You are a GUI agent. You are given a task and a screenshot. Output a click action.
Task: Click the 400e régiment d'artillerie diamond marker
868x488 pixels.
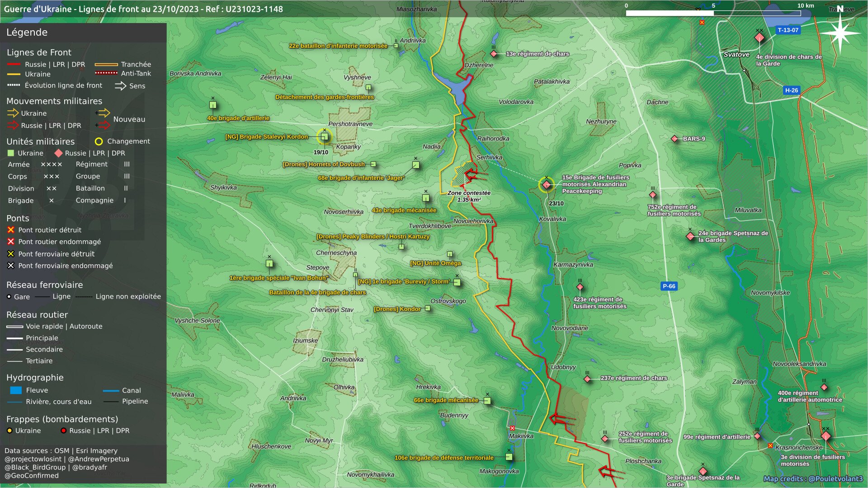824,387
